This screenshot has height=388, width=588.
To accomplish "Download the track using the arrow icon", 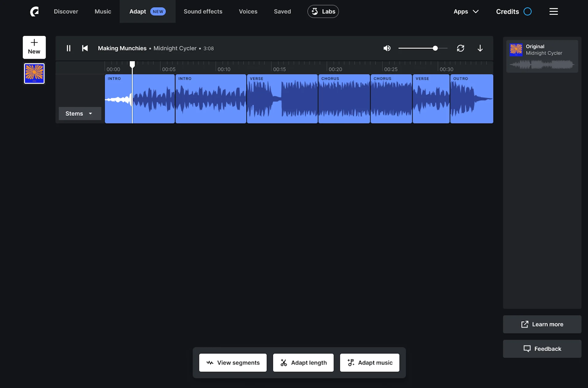I will 480,48.
